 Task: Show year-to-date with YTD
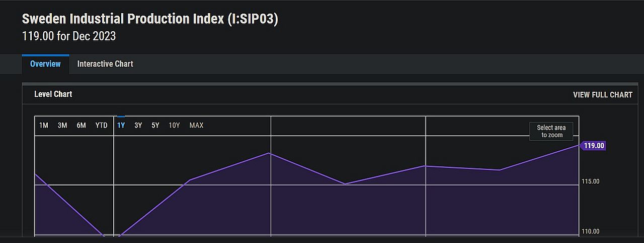[x=102, y=126]
